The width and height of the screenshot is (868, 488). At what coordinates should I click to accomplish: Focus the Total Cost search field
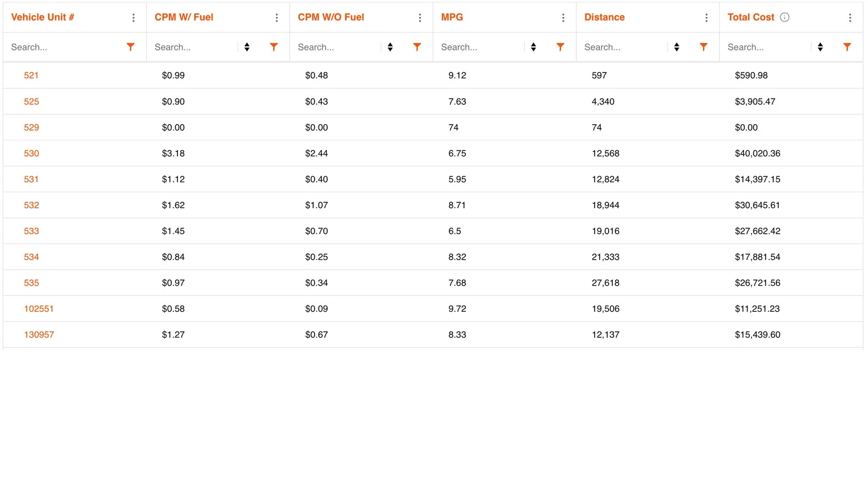[x=768, y=47]
